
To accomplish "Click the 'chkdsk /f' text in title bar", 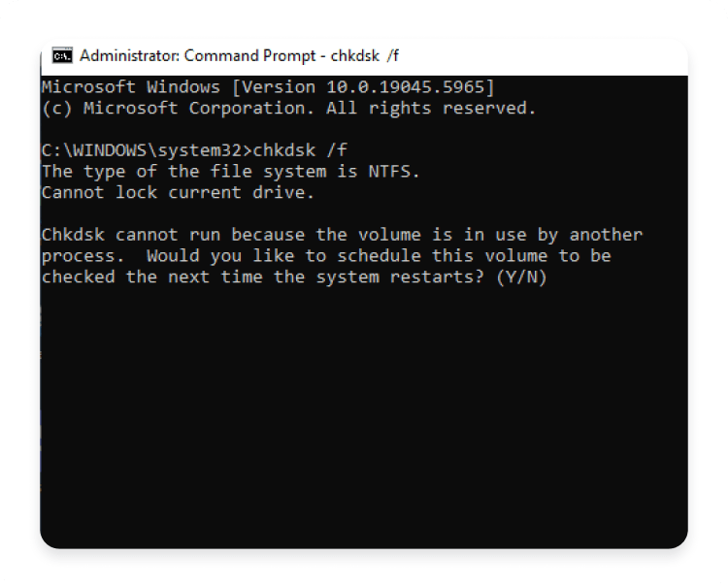I will pos(364,55).
